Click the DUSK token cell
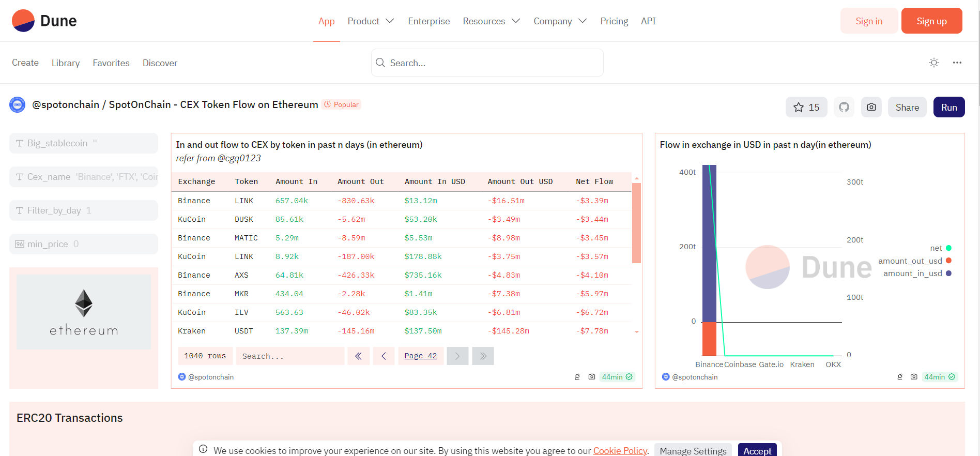Screen dimensions: 980x456 244,219
